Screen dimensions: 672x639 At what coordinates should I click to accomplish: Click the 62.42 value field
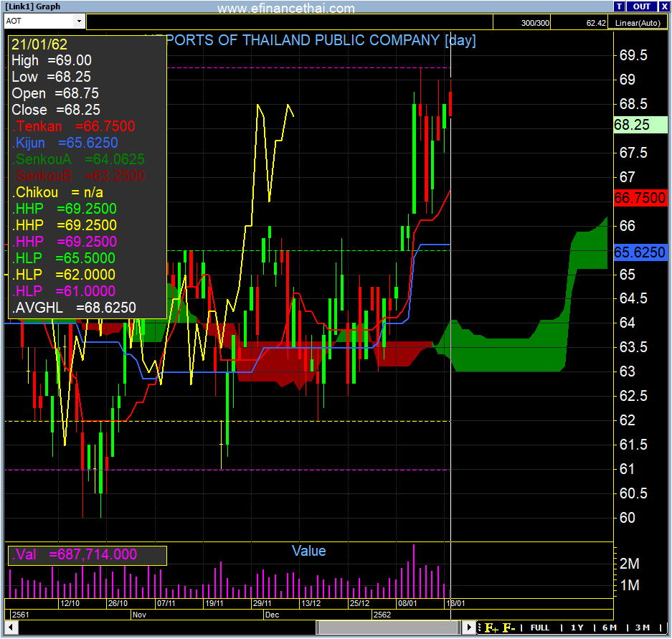tap(579, 23)
